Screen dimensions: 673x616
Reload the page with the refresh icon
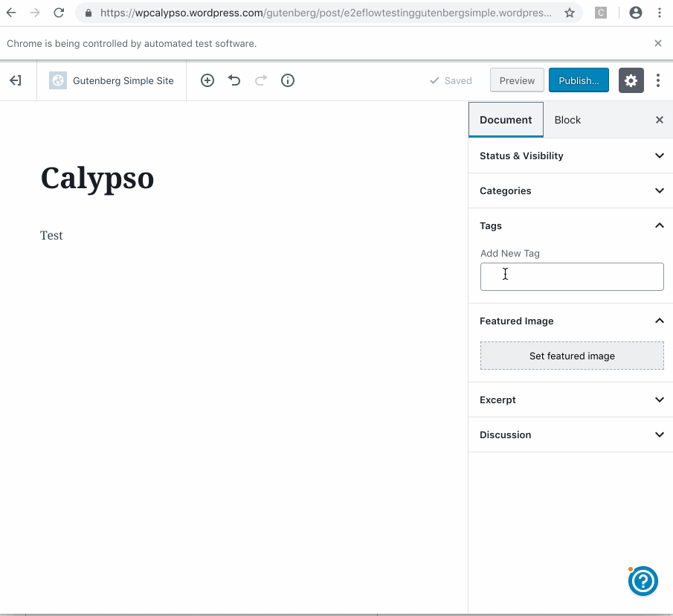pos(59,13)
